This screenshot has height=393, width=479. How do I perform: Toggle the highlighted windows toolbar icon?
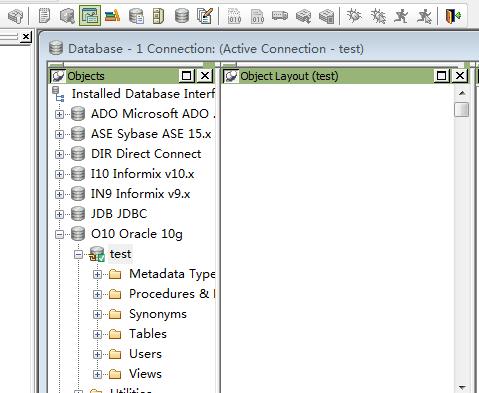pos(90,16)
